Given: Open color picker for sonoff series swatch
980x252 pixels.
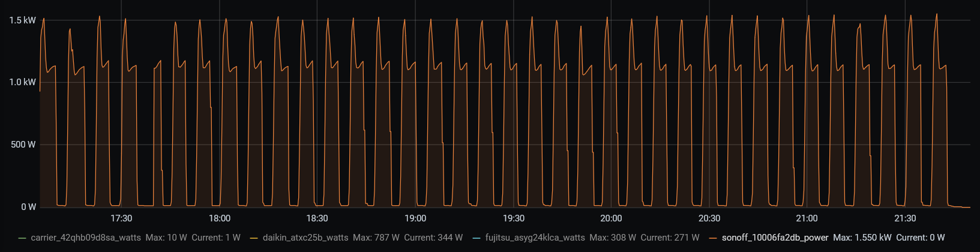Looking at the screenshot, I should tap(713, 238).
